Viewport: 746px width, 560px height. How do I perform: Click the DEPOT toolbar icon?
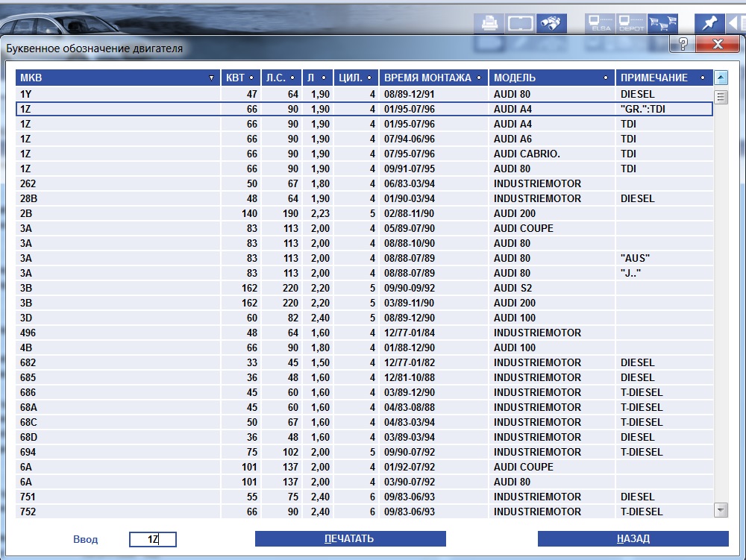(x=632, y=23)
